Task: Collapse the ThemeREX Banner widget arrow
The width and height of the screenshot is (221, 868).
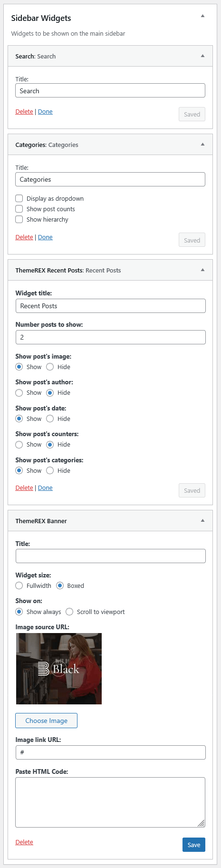Action: click(x=202, y=521)
